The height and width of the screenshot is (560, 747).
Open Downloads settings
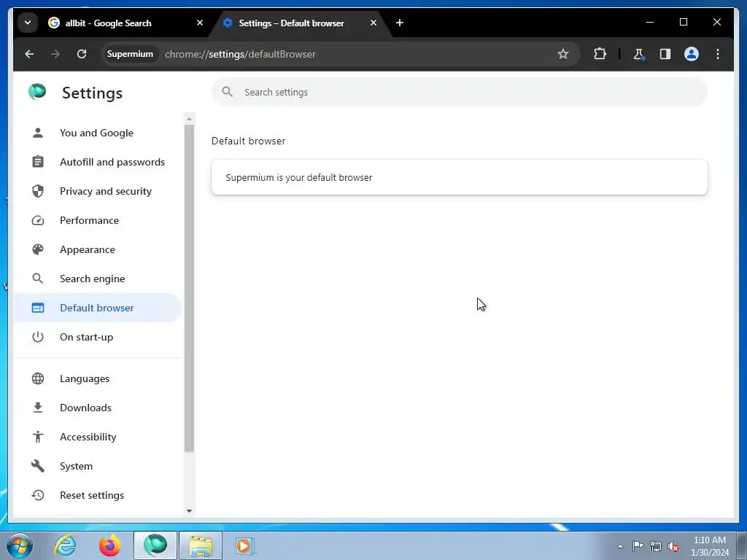pos(97,408)
